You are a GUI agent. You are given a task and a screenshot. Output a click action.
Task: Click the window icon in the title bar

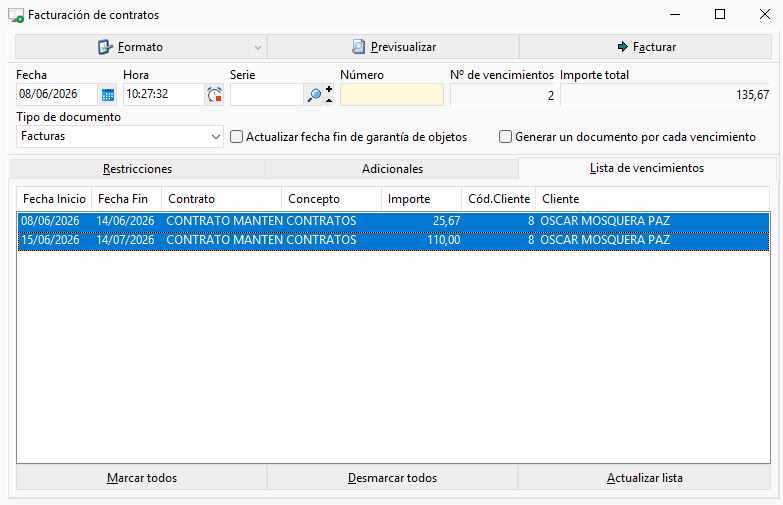tap(15, 15)
